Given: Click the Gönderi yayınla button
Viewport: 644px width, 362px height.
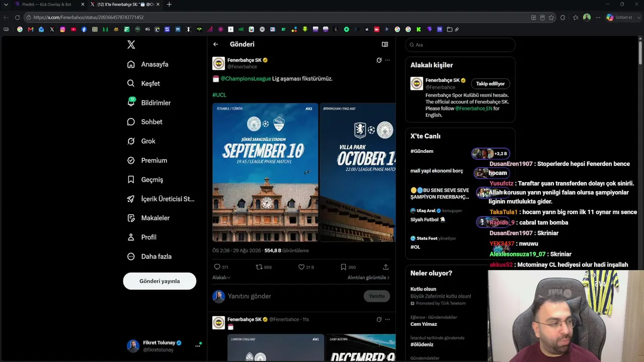Looking at the screenshot, I should click(x=159, y=281).
